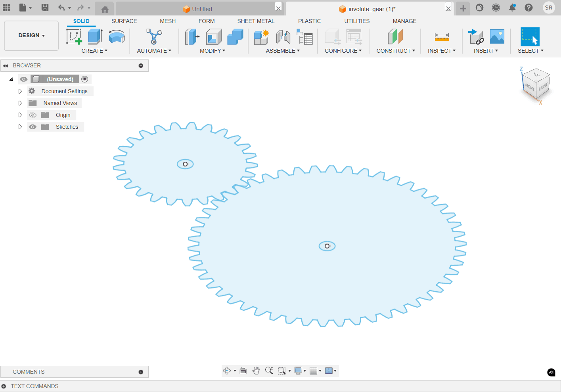
Task: Click the Insert Image canvas icon
Action: click(x=497, y=37)
